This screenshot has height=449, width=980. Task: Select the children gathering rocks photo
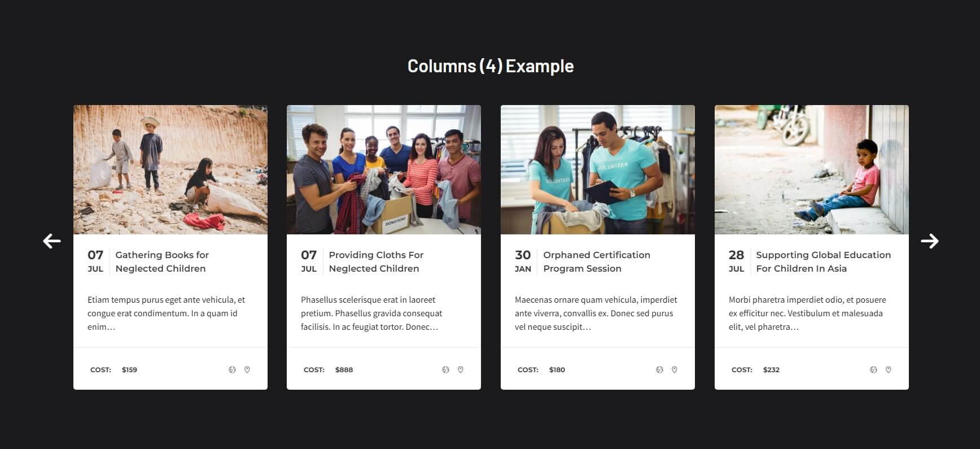pos(170,169)
